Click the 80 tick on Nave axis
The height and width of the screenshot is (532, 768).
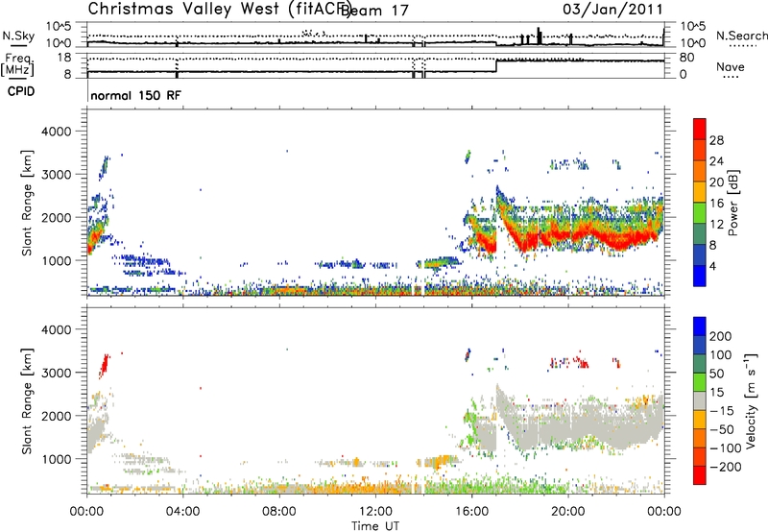pos(686,58)
